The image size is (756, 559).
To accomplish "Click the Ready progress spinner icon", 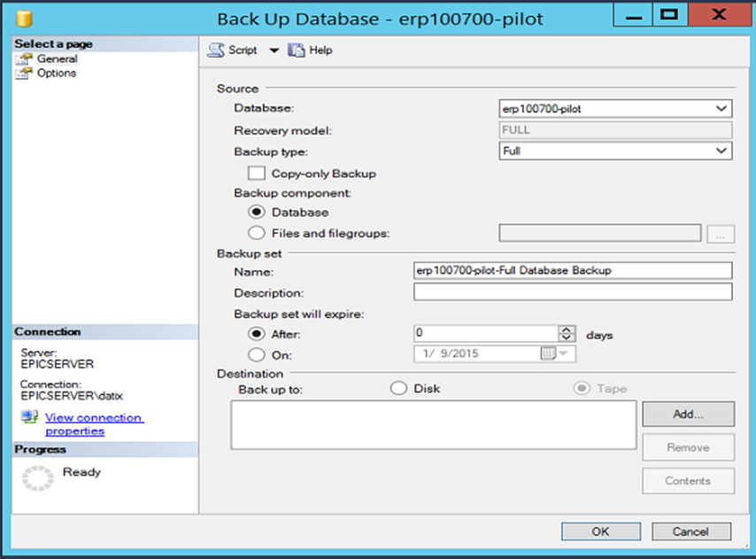I will click(x=36, y=477).
